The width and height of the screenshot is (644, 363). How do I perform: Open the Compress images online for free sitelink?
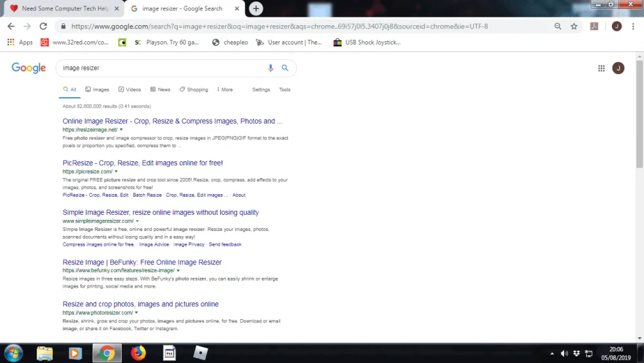coord(99,244)
